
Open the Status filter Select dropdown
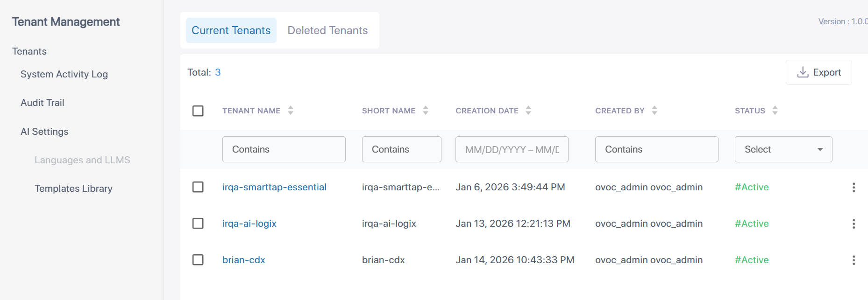click(x=783, y=149)
